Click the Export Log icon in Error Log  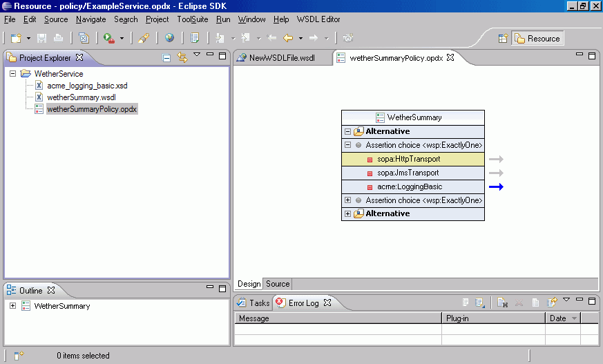pos(465,303)
